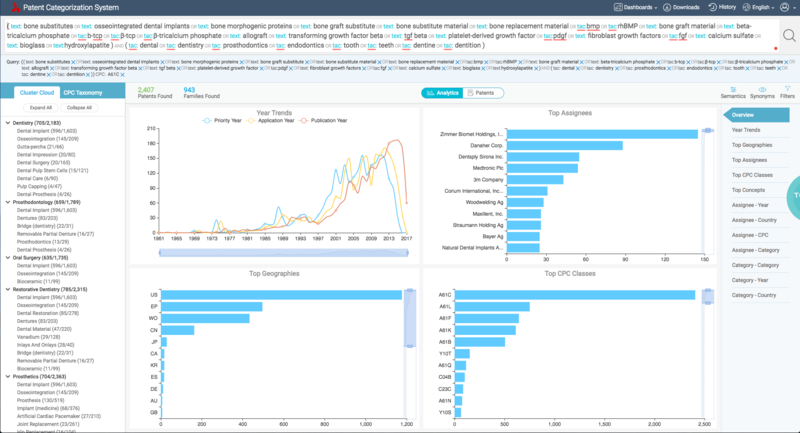Switch view to Patents toggle
800x433 pixels.
click(x=483, y=92)
